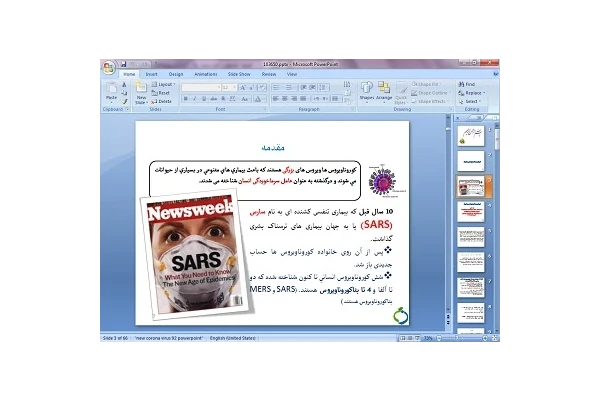Apply bulleted list
600x400 pixels.
[277, 88]
